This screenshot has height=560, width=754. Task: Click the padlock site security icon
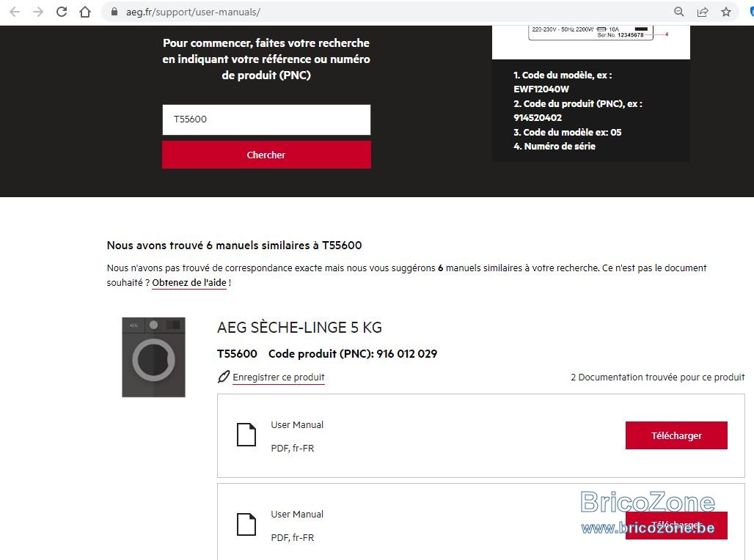tap(114, 12)
